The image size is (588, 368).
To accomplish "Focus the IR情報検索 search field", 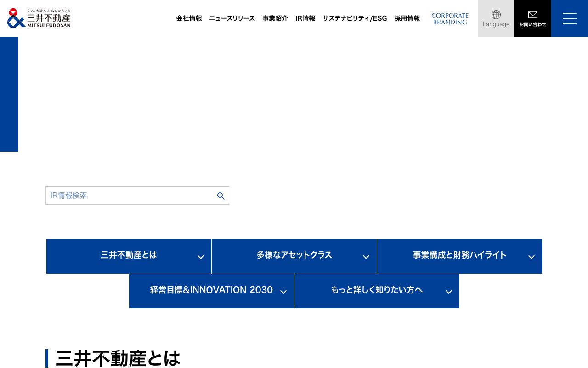I will point(137,195).
